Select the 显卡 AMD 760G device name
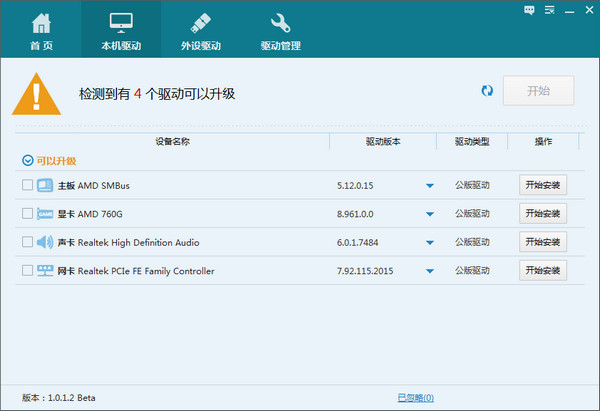Image resolution: width=600 pixels, height=411 pixels. [x=90, y=214]
